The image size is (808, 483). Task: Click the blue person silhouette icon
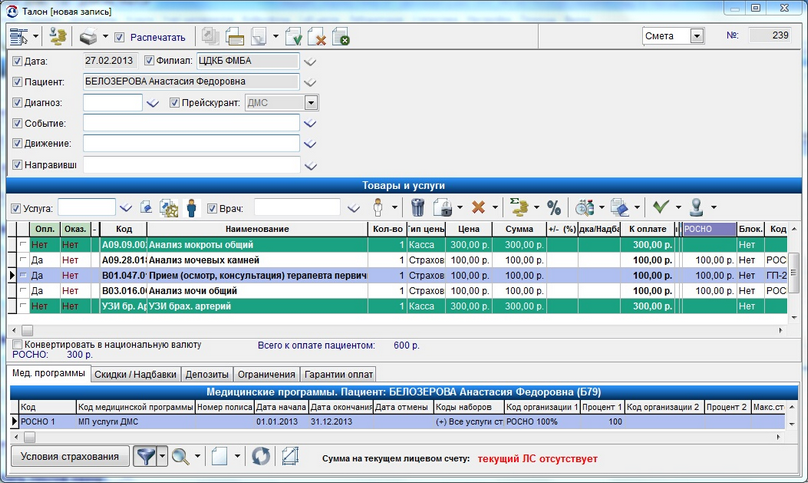point(191,208)
